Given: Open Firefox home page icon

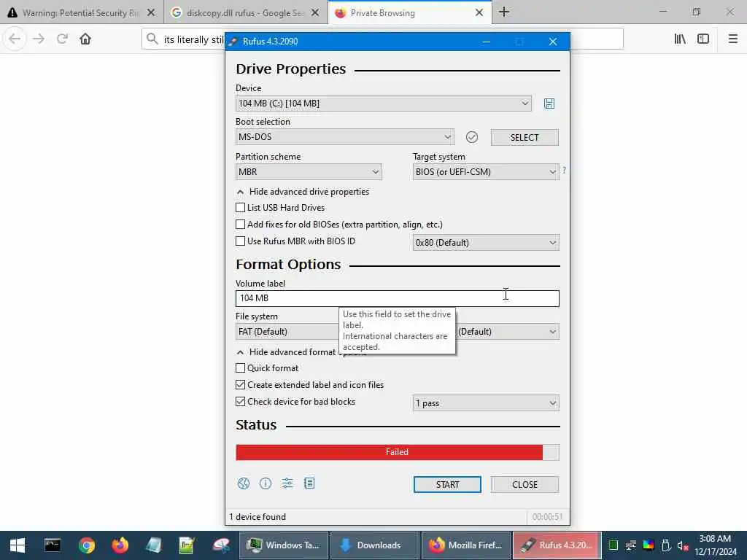Looking at the screenshot, I should pyautogui.click(x=85, y=39).
